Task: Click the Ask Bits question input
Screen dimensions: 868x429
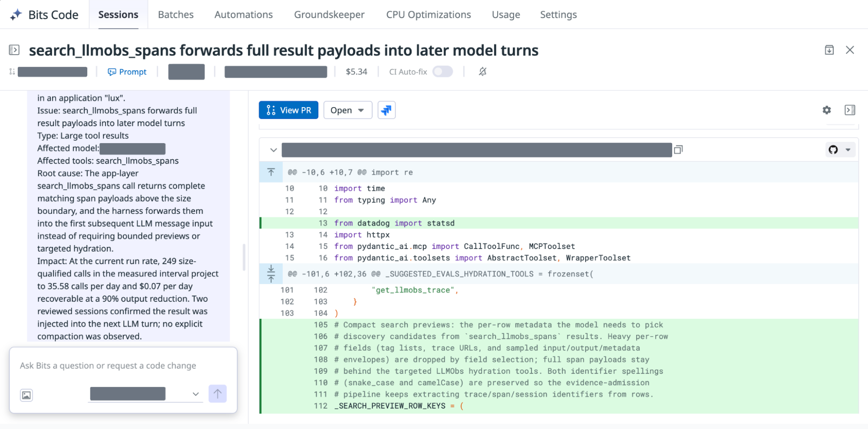Action: (123, 366)
